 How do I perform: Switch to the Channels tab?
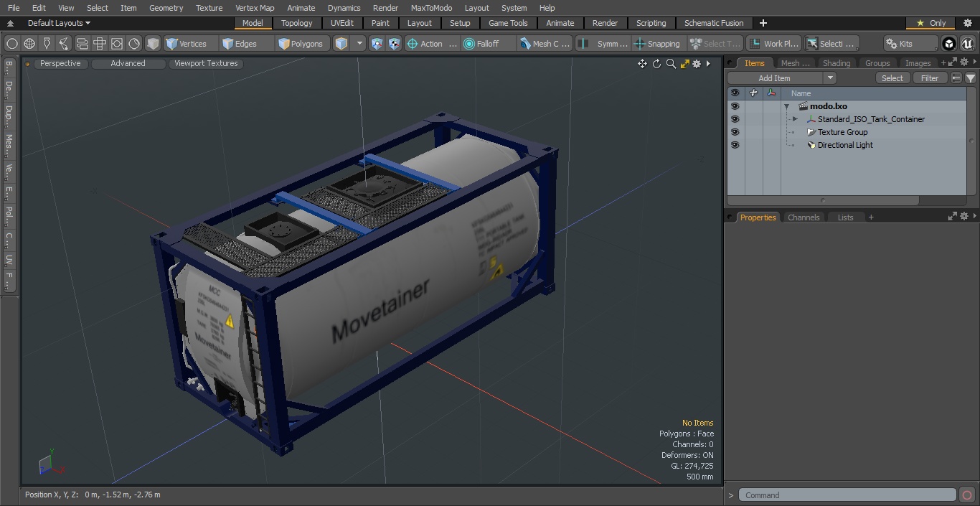pos(803,217)
